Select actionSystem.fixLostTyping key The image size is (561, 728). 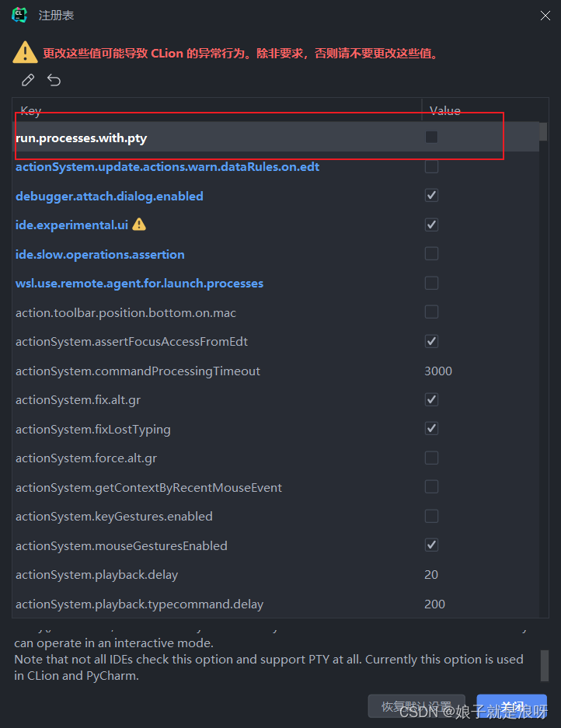pos(93,430)
